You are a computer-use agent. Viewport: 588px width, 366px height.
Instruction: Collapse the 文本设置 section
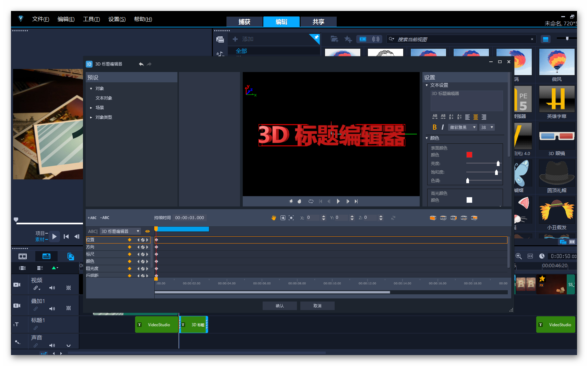(427, 85)
